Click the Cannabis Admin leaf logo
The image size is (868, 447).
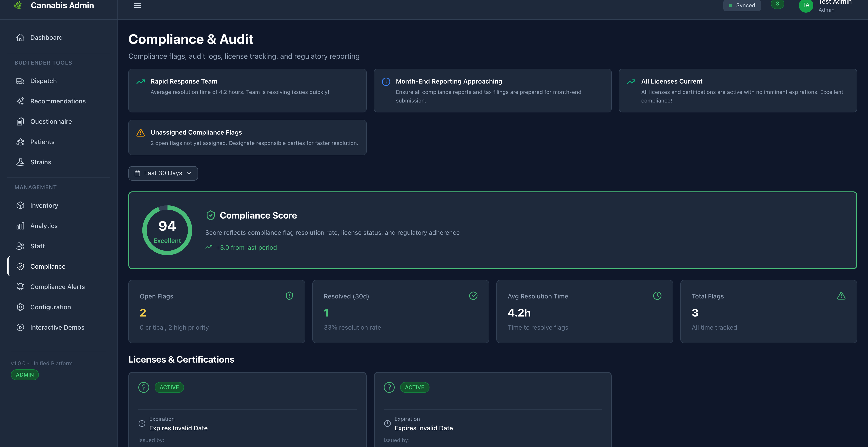pos(18,5)
